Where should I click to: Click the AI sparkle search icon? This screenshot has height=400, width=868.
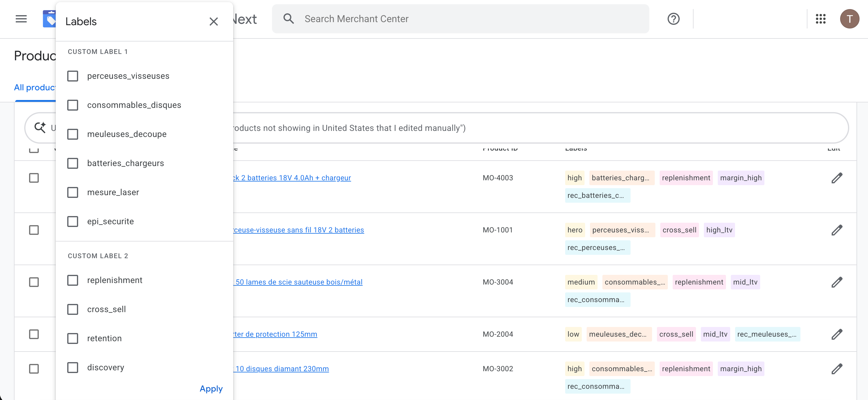point(40,128)
